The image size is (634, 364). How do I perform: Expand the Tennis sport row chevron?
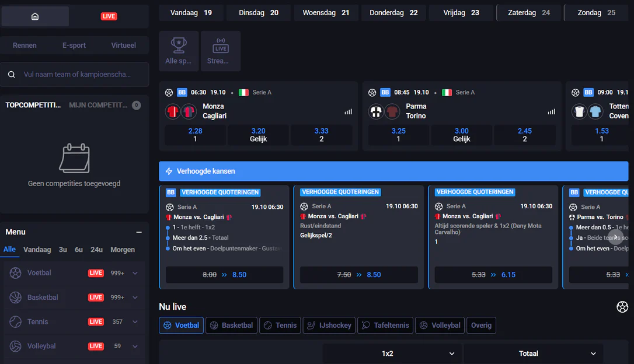coord(135,321)
